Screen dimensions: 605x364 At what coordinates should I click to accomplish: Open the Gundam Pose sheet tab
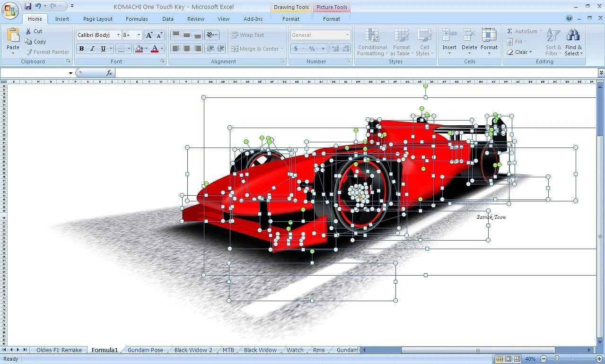(x=145, y=350)
